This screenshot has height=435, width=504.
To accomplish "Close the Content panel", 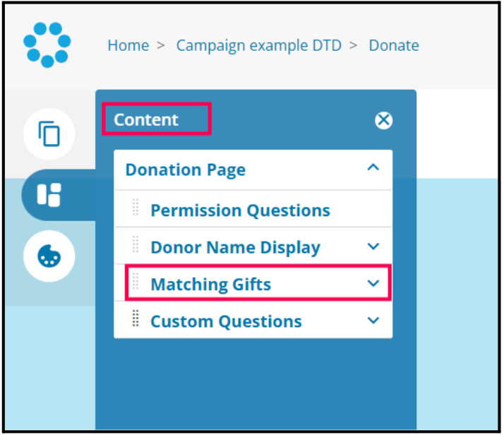I will coord(383,121).
